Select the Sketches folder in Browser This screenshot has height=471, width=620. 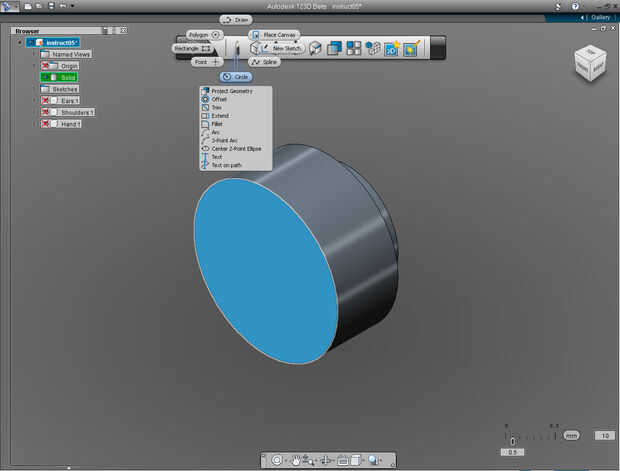[x=60, y=89]
